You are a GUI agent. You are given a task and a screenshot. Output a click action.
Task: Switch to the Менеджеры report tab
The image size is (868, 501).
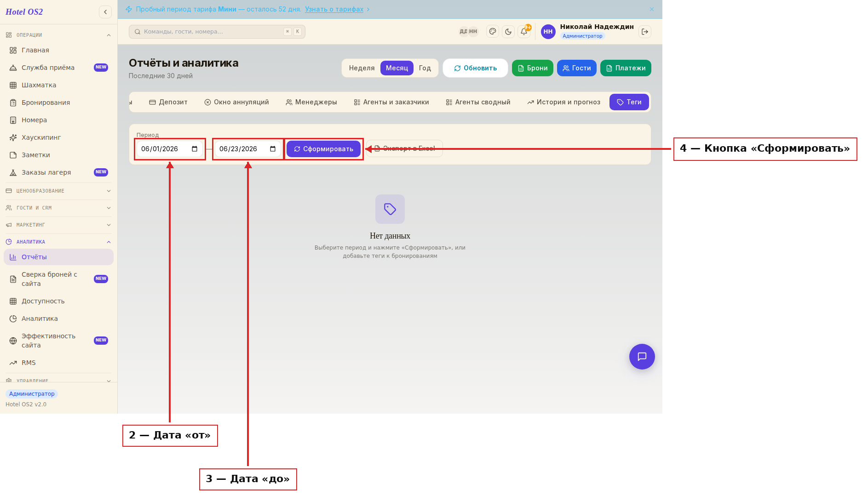point(311,102)
